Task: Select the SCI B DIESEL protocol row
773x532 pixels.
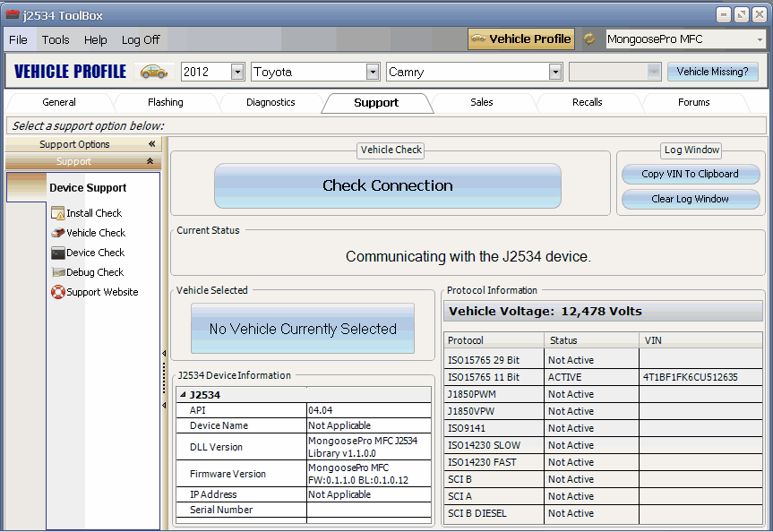Action: click(603, 513)
